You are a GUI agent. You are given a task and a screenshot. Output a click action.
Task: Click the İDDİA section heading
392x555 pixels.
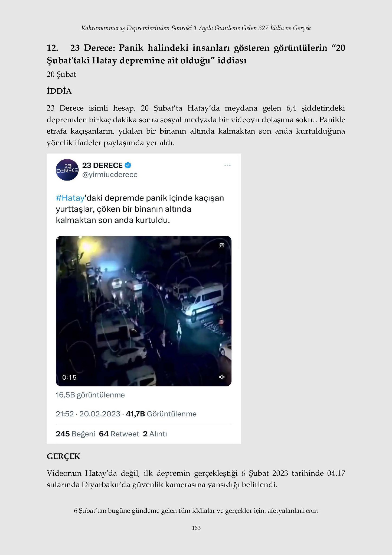click(59, 91)
